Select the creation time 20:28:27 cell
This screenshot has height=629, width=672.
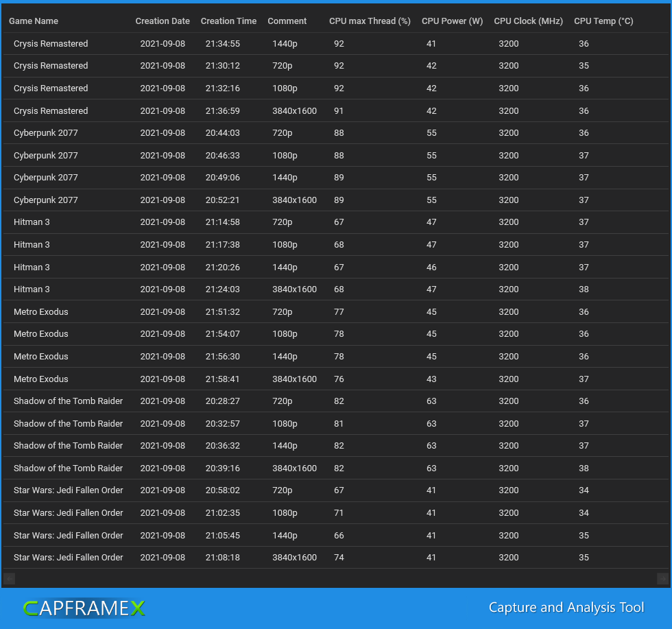coord(222,401)
